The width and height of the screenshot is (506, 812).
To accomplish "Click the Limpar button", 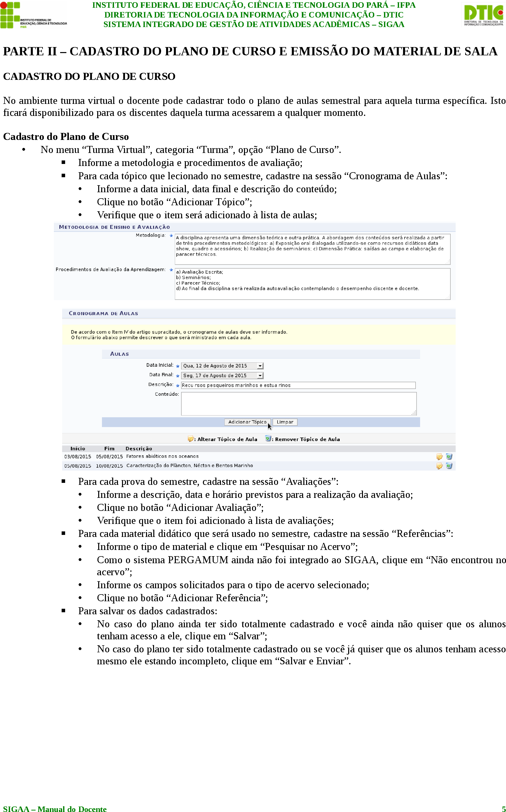I will 285,422.
